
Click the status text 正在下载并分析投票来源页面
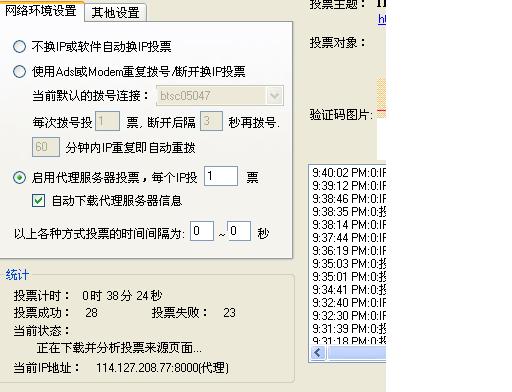point(119,348)
